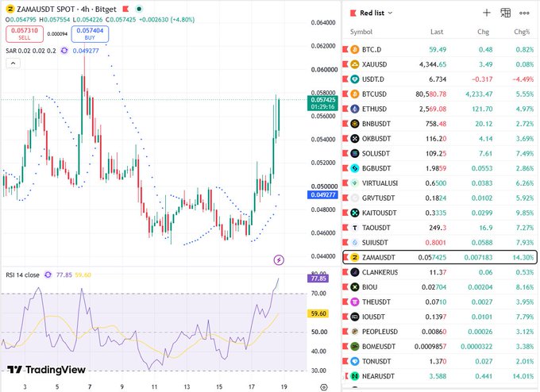
Task: Select SUIUSDT in the watchlist
Action: pyautogui.click(x=439, y=243)
